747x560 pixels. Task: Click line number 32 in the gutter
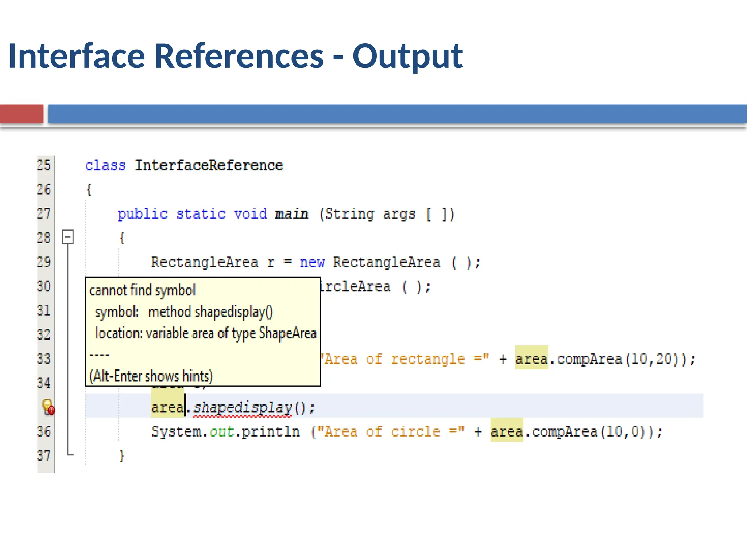click(44, 335)
